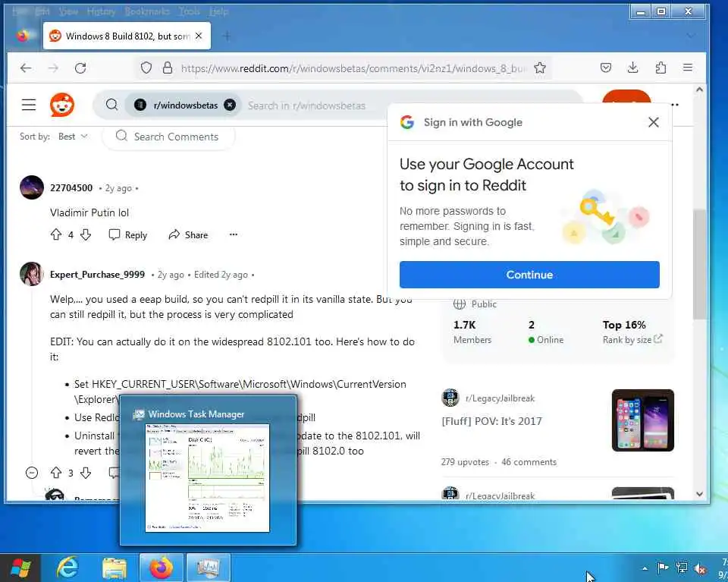Downvote the 'Vladimir Putin lol' comment
Image resolution: width=728 pixels, height=582 pixels.
click(x=86, y=234)
